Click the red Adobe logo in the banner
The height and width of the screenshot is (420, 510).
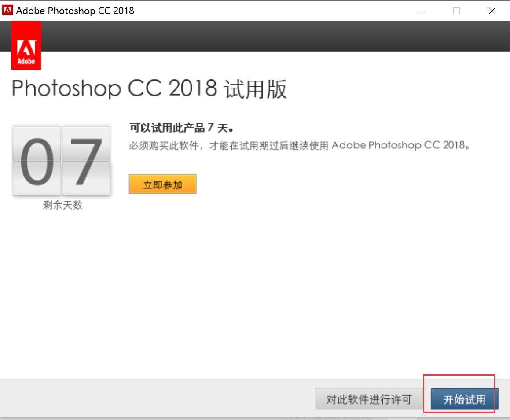coord(26,45)
